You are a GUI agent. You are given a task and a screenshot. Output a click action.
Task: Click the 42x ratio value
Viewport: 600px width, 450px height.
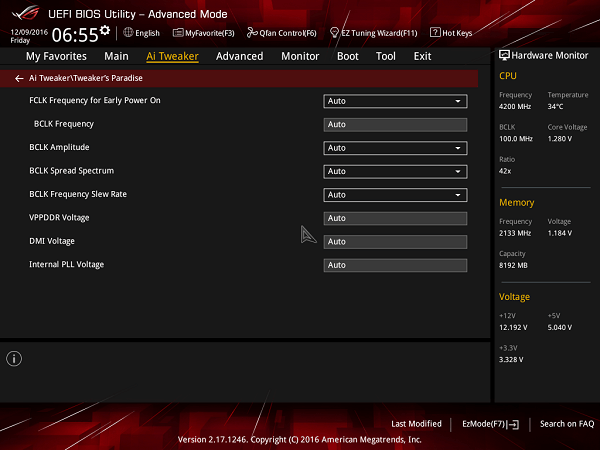pyautogui.click(x=505, y=171)
